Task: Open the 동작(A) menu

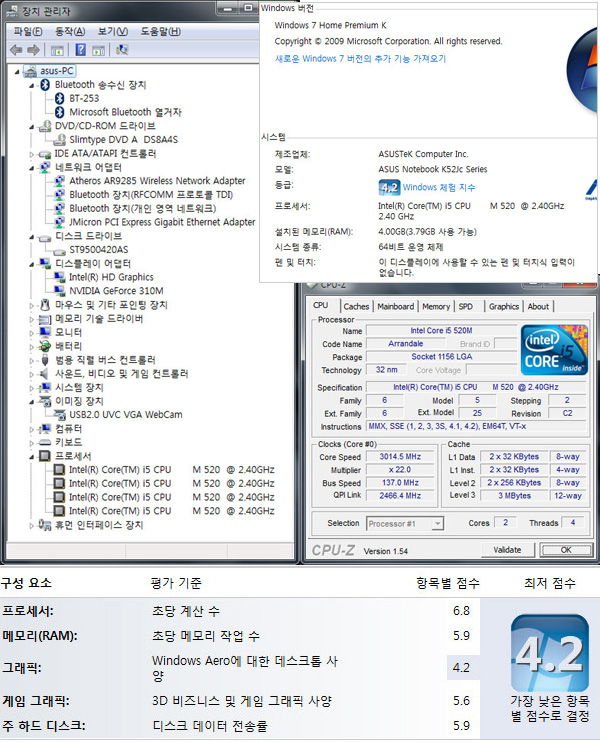Action: 70,32
